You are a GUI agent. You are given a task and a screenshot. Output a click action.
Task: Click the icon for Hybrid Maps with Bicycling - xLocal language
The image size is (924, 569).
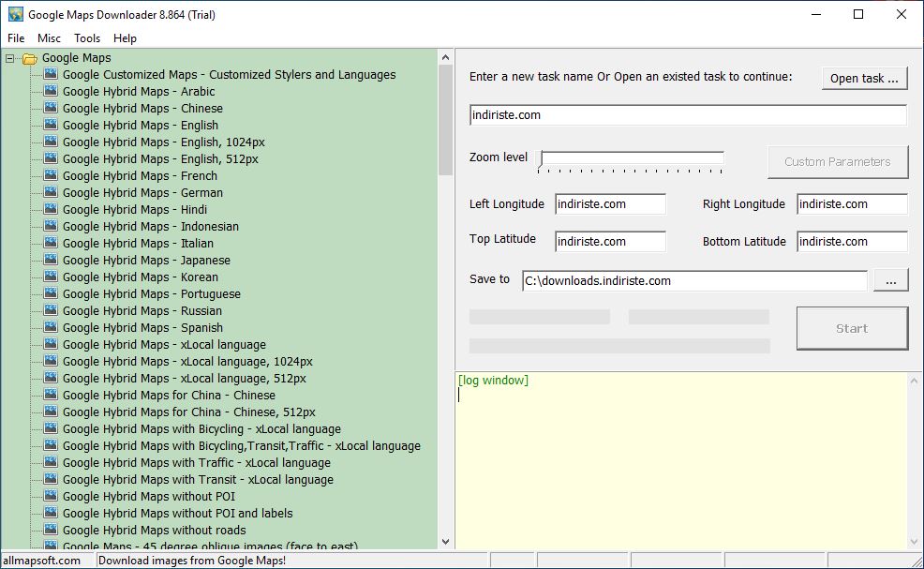coord(51,428)
